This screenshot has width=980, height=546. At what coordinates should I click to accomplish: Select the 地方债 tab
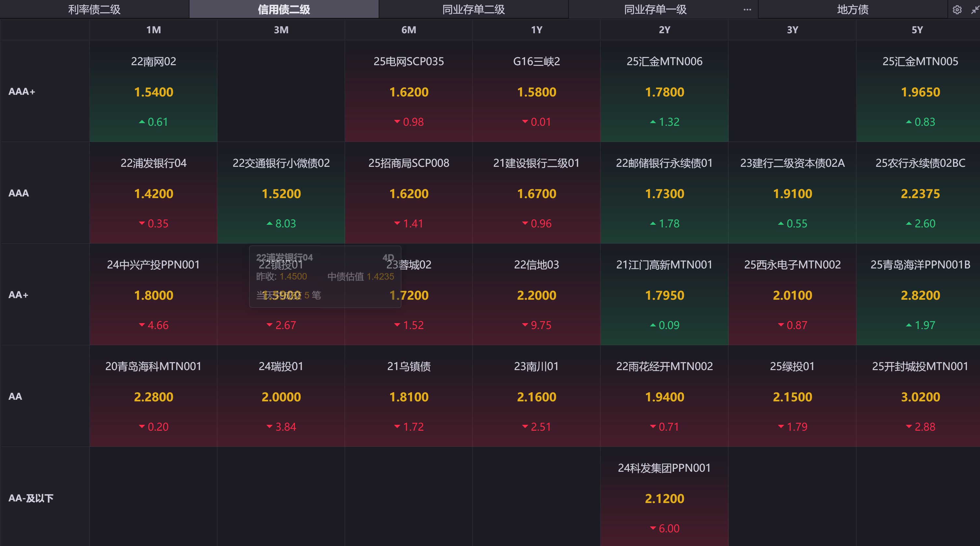[853, 9]
